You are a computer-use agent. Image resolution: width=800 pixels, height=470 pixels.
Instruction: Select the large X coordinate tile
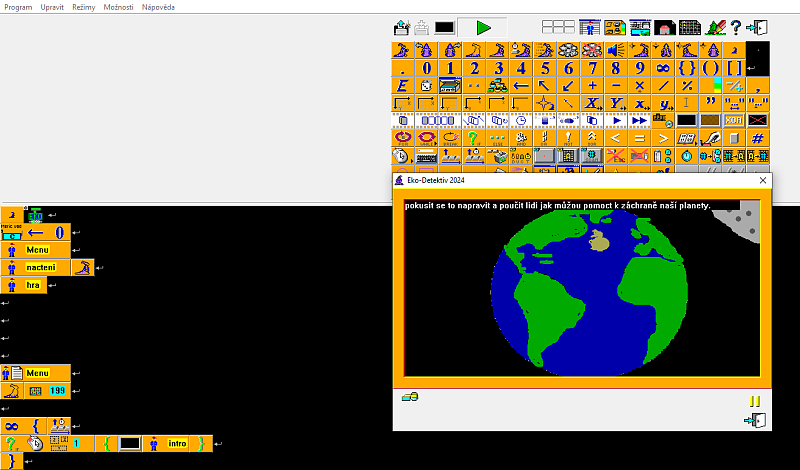point(592,103)
